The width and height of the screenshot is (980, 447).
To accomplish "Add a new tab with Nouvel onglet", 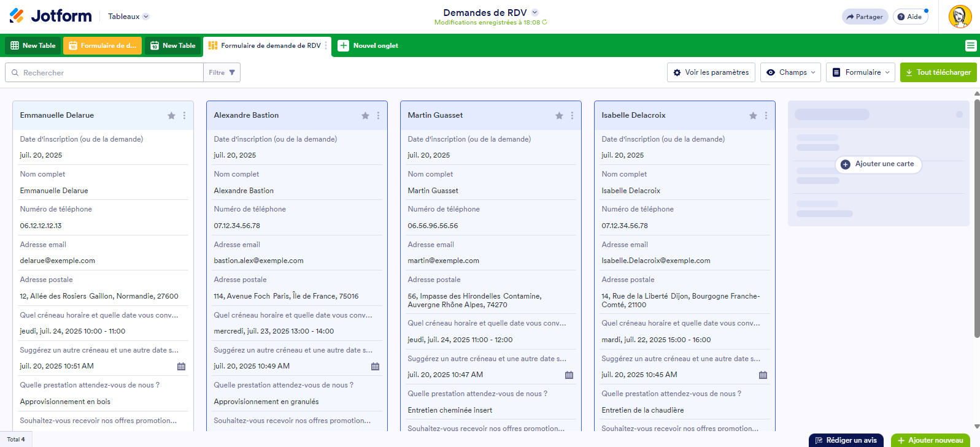I will (x=368, y=45).
